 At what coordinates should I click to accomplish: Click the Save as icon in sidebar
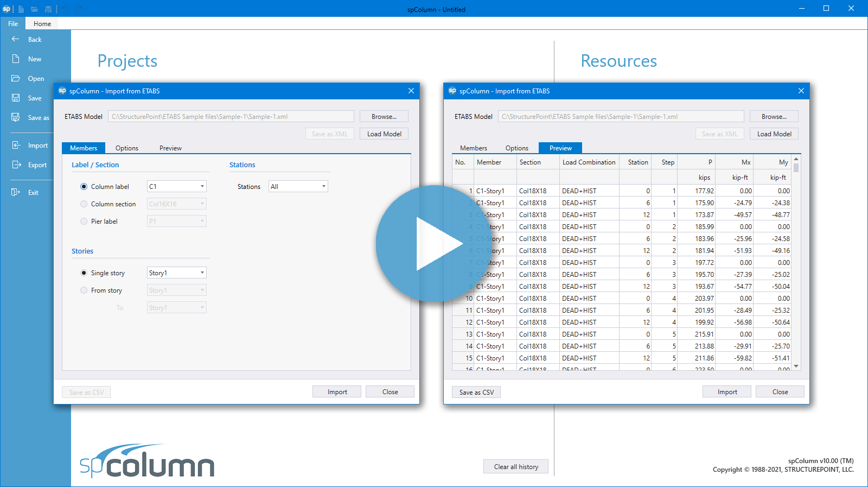(x=16, y=117)
